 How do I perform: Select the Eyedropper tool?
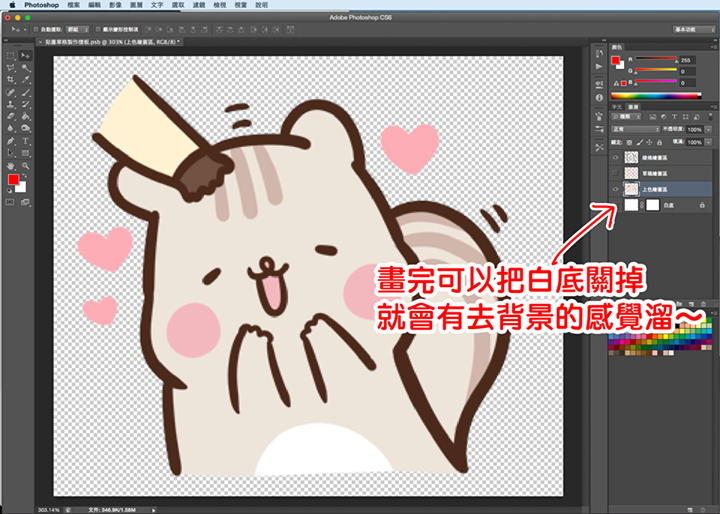point(26,80)
